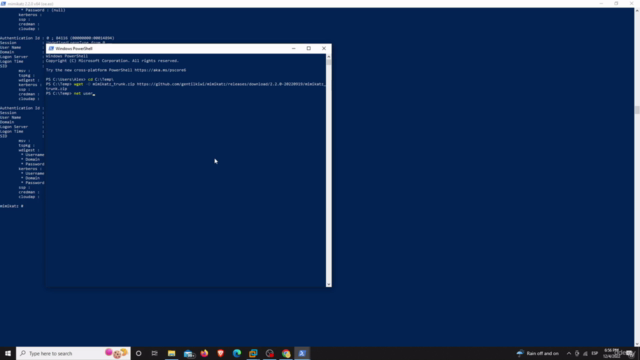Screen dimensions: 640x360
Task: Click the mimikatz window title bar icon
Action: tap(3, 3)
